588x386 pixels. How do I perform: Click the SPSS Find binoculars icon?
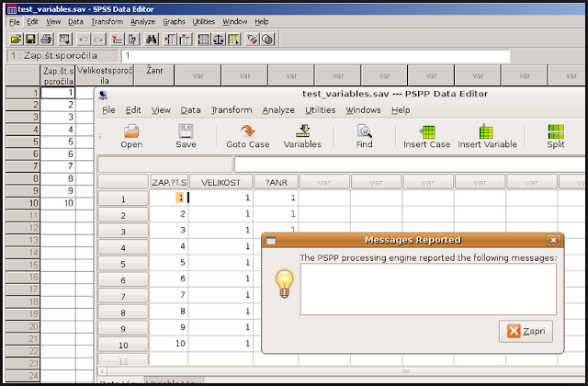[x=152, y=39]
